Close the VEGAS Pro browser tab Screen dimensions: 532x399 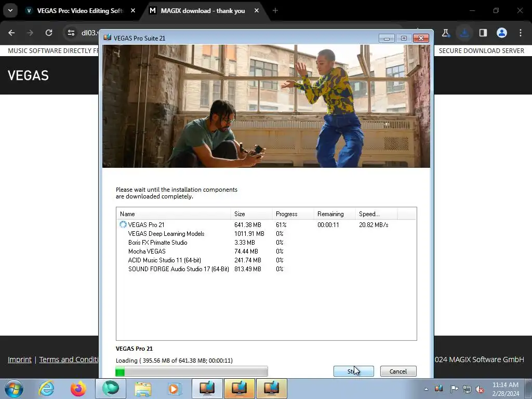(x=133, y=10)
